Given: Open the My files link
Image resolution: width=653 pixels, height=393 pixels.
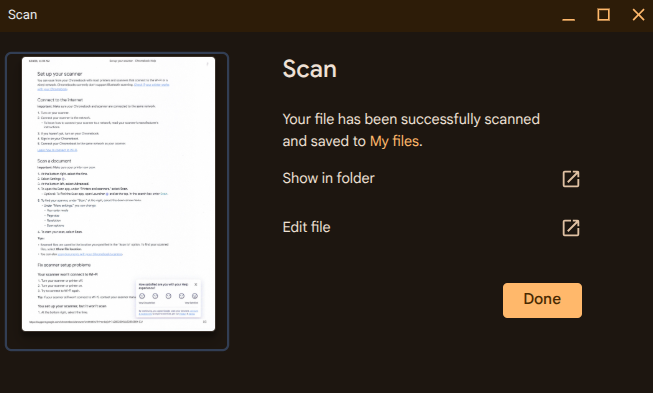Looking at the screenshot, I should (x=394, y=141).
